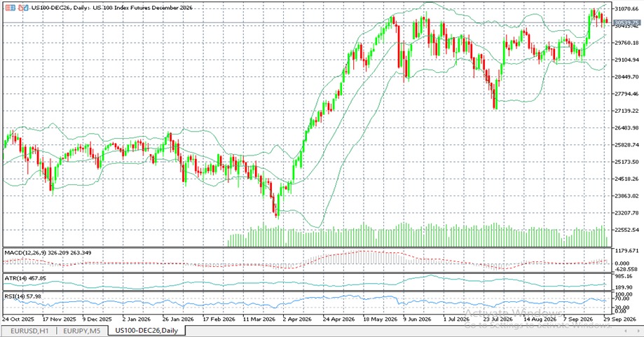This screenshot has width=644, height=337.
Task: Click the RSI 70.00 level on scale
Action: (x=622, y=300)
